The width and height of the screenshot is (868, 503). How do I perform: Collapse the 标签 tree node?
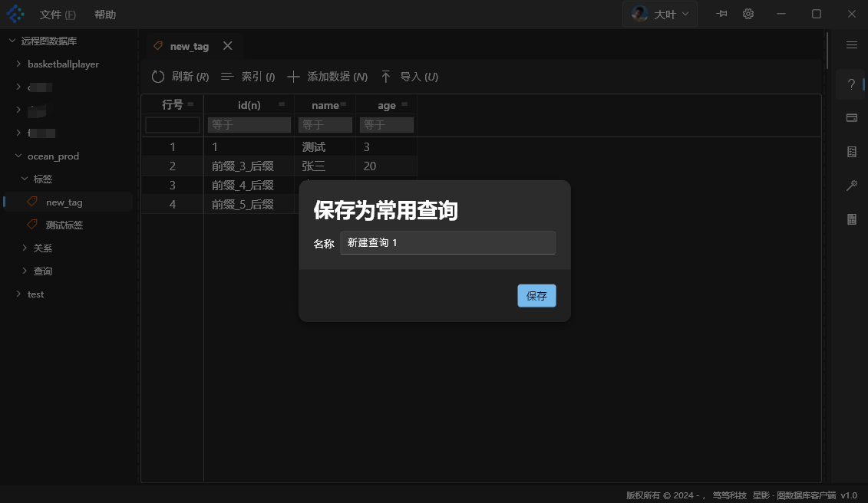(x=25, y=179)
